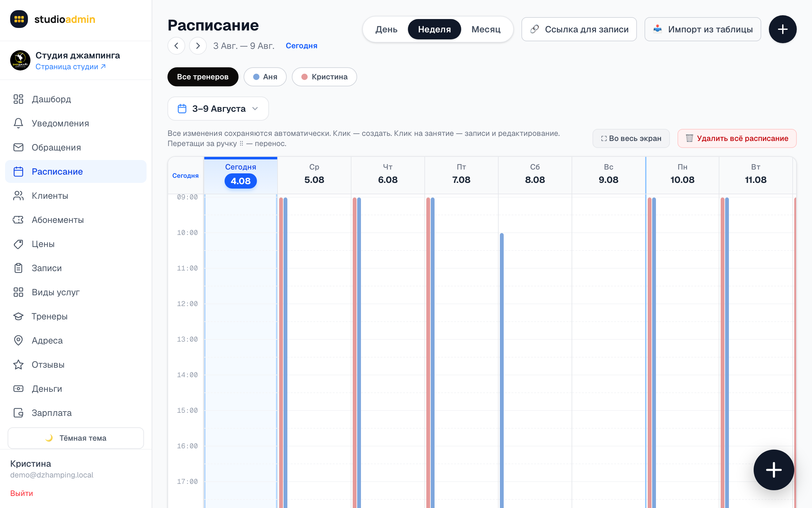Screen dimensions: 812x508
Task: Click the Абонементы ticket icon
Action: 18,220
